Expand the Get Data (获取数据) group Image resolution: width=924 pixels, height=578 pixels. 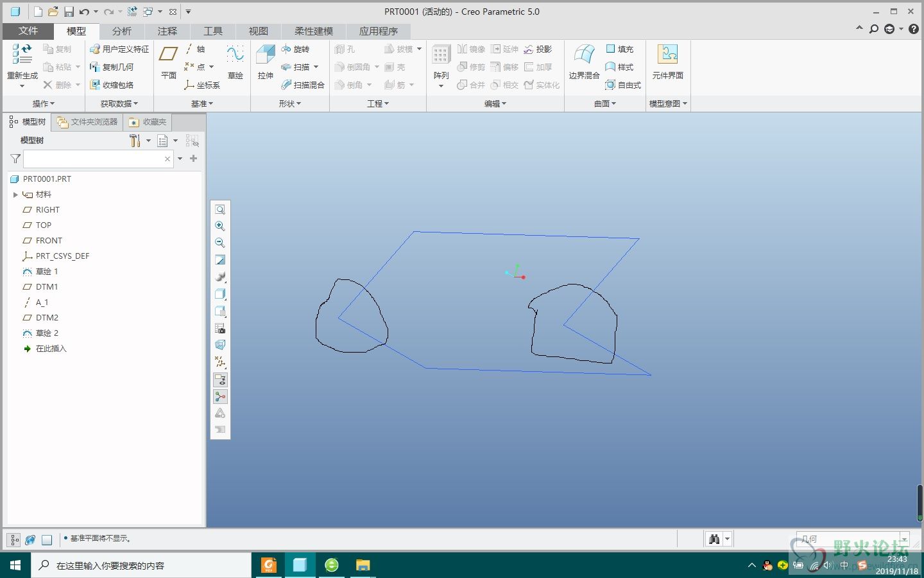pyautogui.click(x=119, y=103)
